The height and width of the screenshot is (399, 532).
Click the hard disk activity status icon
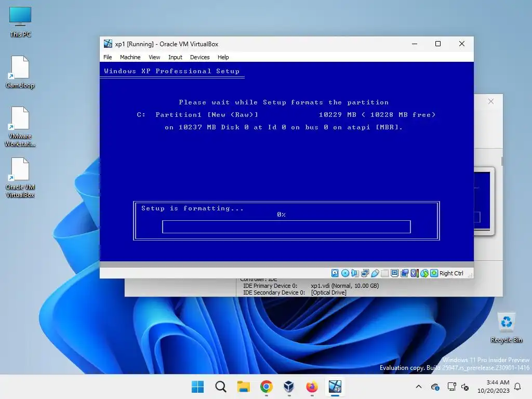pyautogui.click(x=335, y=273)
